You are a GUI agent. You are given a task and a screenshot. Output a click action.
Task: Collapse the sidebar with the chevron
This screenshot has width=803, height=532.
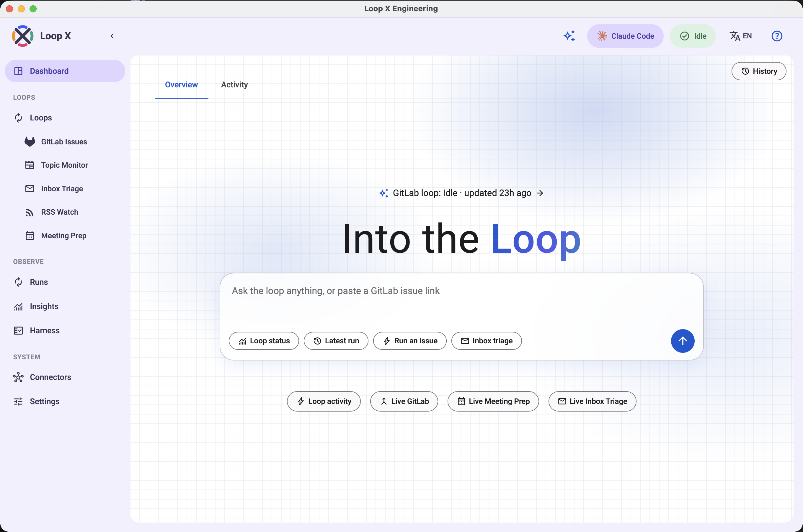pyautogui.click(x=112, y=36)
